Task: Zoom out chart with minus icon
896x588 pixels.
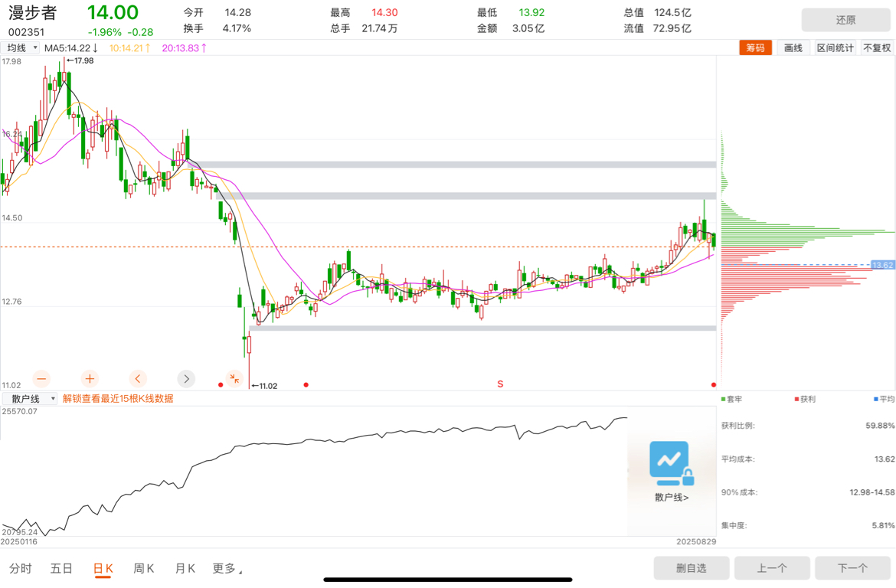Action: tap(41, 378)
